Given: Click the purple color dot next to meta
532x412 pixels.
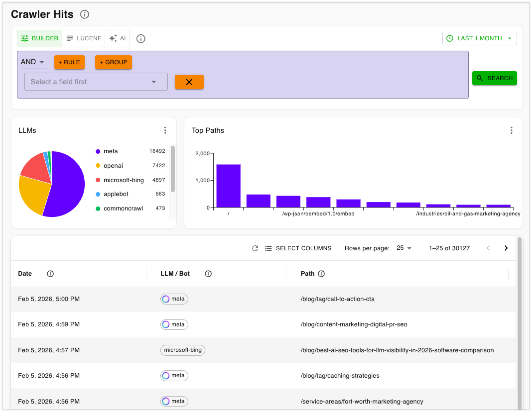Looking at the screenshot, I should (x=98, y=151).
